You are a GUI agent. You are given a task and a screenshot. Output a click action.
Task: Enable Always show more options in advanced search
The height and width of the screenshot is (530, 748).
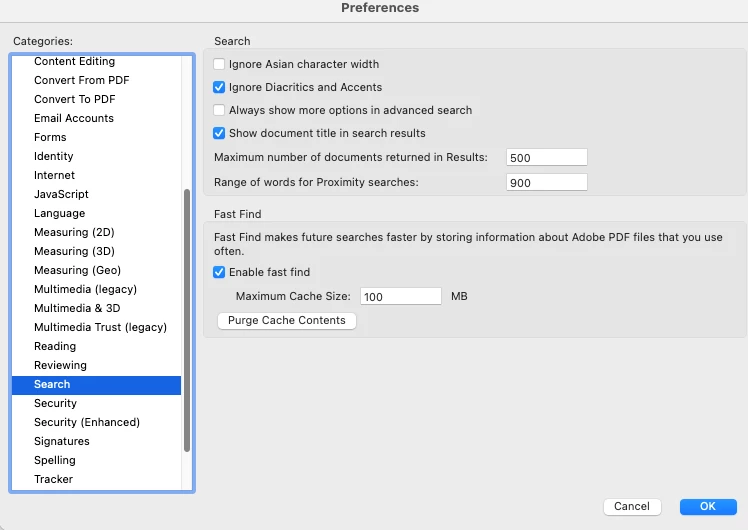(x=219, y=111)
